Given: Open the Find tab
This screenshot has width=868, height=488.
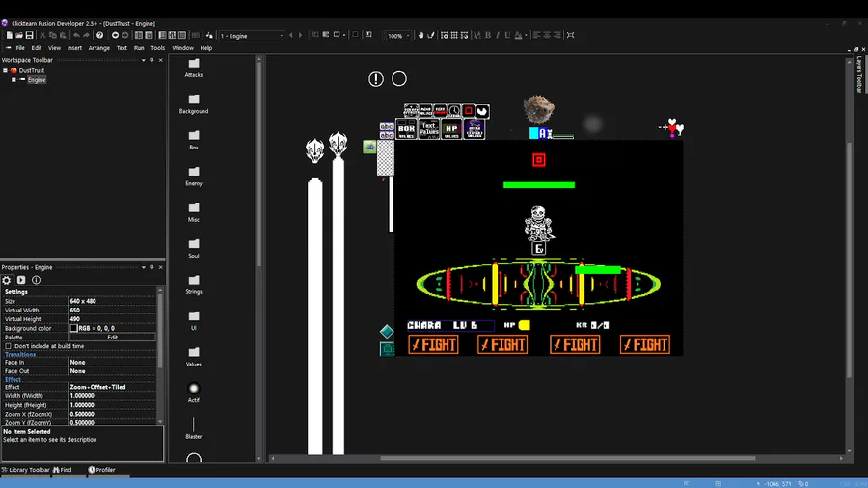Looking at the screenshot, I should tap(63, 470).
